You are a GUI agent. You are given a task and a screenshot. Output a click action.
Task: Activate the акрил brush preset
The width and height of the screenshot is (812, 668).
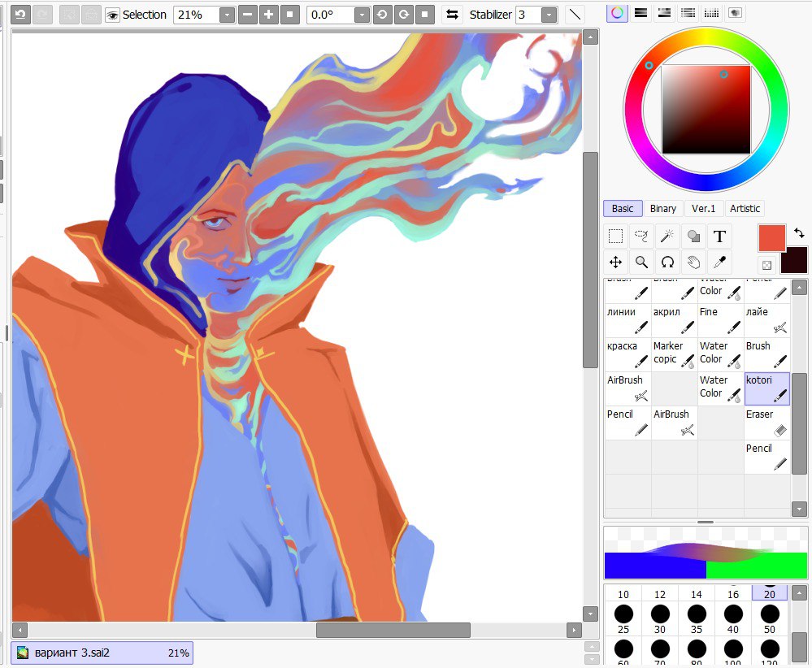click(675, 320)
